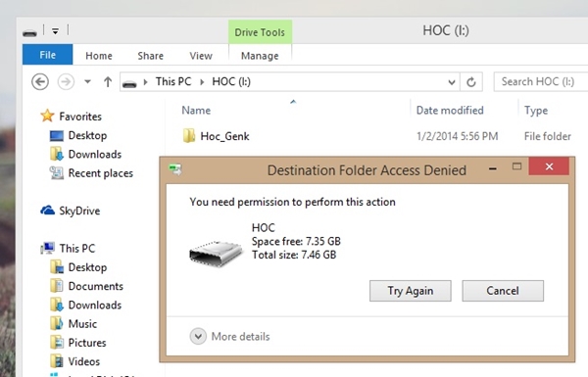
Task: Open the File ribbon tab
Action: 48,55
